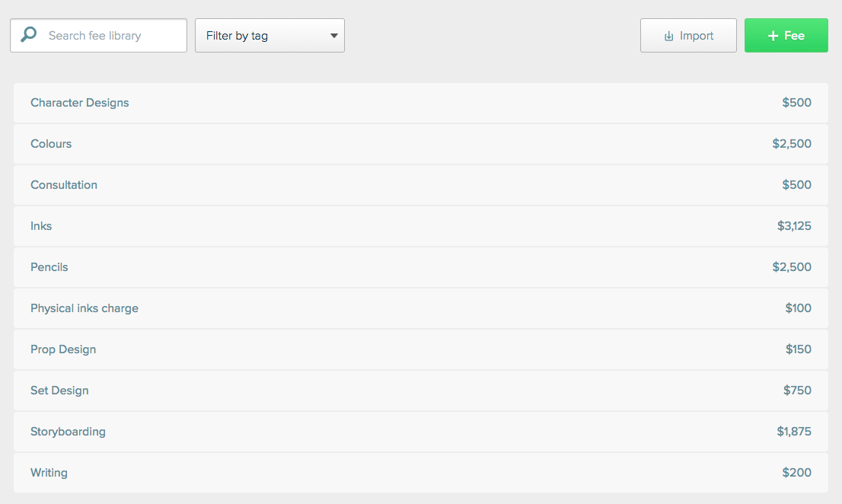Select the Set Design fee
Viewport: 842px width, 504px height.
[x=59, y=391]
